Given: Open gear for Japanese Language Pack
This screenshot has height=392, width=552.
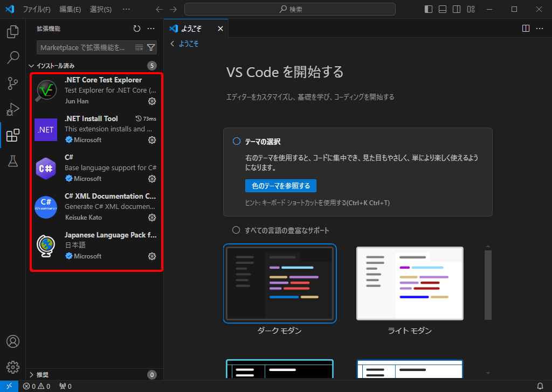Looking at the screenshot, I should point(151,256).
